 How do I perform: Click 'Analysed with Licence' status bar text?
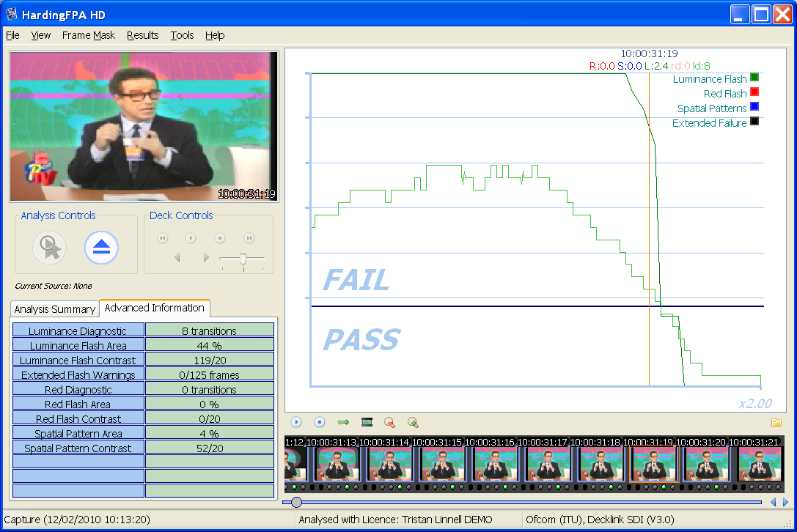coord(395,520)
